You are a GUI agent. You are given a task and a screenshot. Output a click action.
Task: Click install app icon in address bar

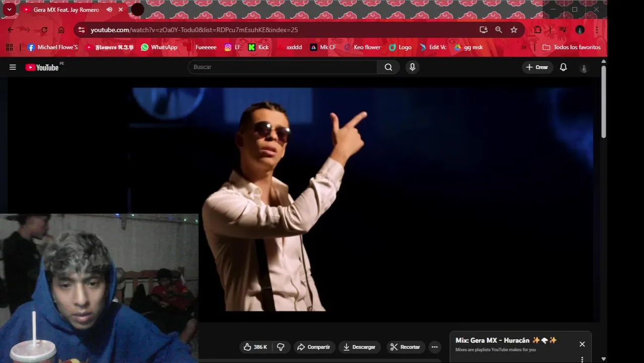(x=483, y=30)
